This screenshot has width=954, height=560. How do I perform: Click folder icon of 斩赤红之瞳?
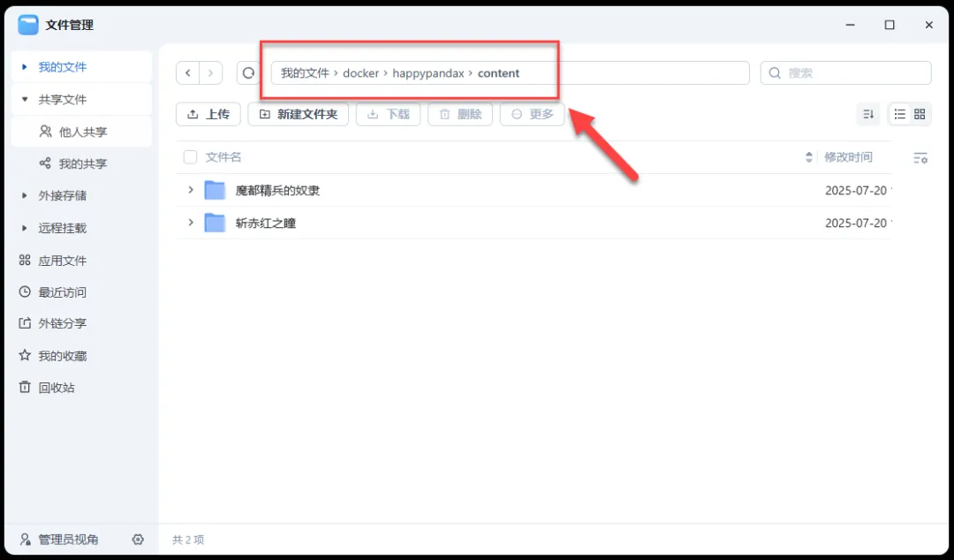215,223
